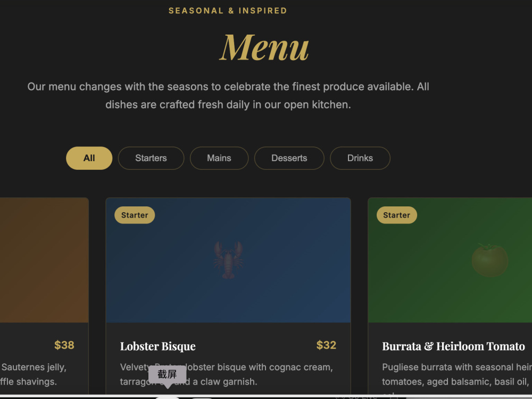Click the lobster emoji image

pyautogui.click(x=228, y=260)
